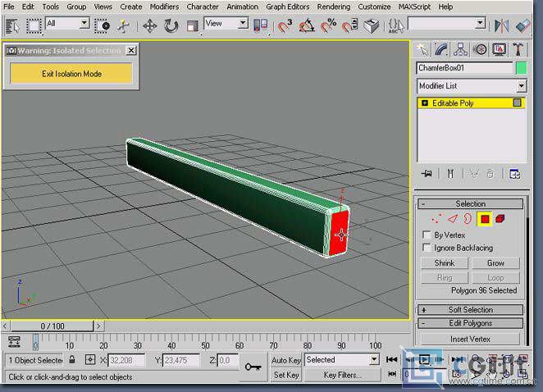Activate the Select and Rotate tool
The image size is (543, 392).
[171, 26]
